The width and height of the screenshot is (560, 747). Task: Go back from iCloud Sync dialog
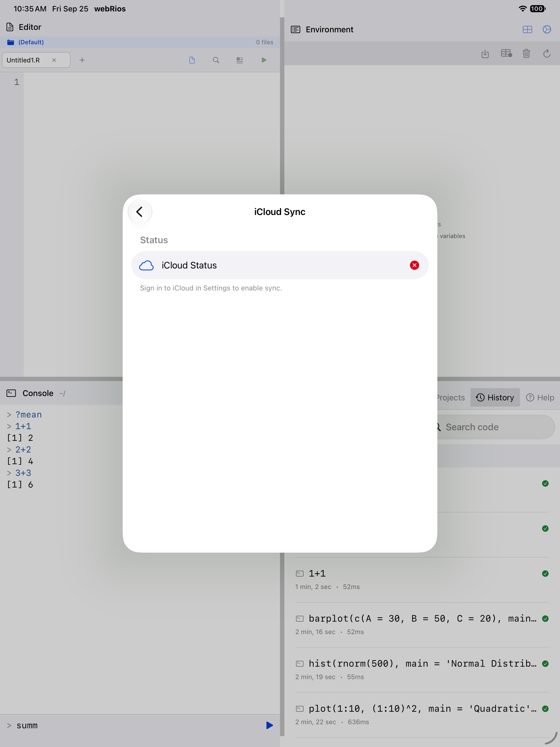pos(140,212)
